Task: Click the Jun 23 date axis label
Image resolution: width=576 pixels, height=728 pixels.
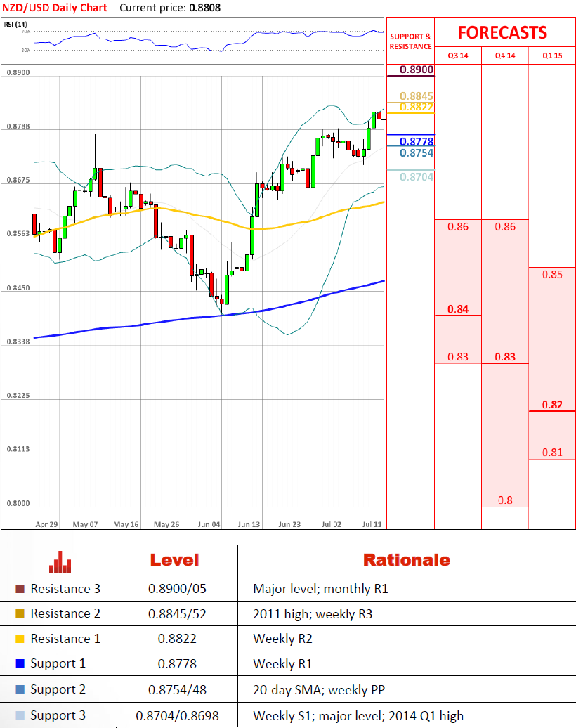Action: (289, 524)
